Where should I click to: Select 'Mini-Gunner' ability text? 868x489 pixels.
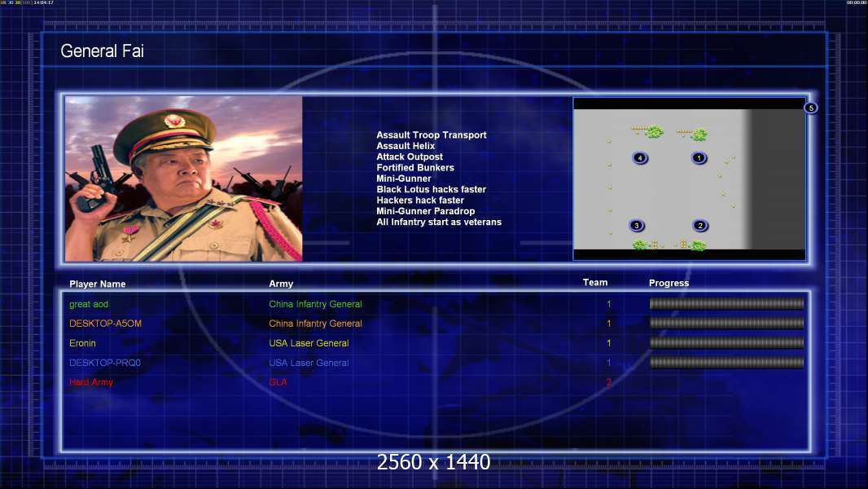click(404, 178)
